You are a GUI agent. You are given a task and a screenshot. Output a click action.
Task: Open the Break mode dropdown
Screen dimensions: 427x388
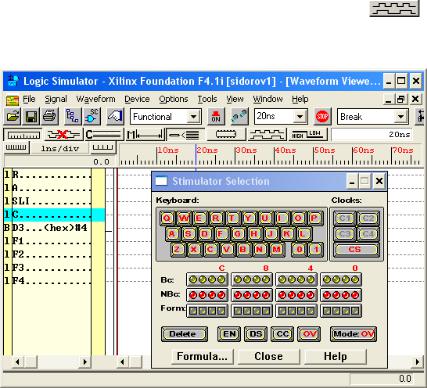click(x=400, y=117)
